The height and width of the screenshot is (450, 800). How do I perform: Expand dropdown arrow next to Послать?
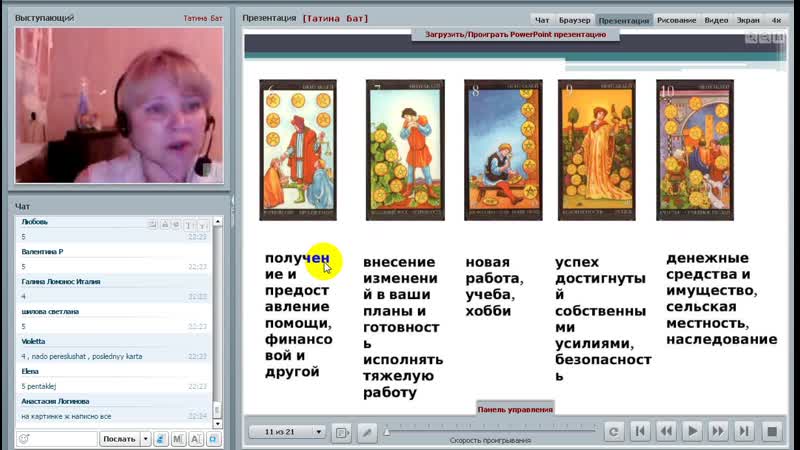point(146,439)
